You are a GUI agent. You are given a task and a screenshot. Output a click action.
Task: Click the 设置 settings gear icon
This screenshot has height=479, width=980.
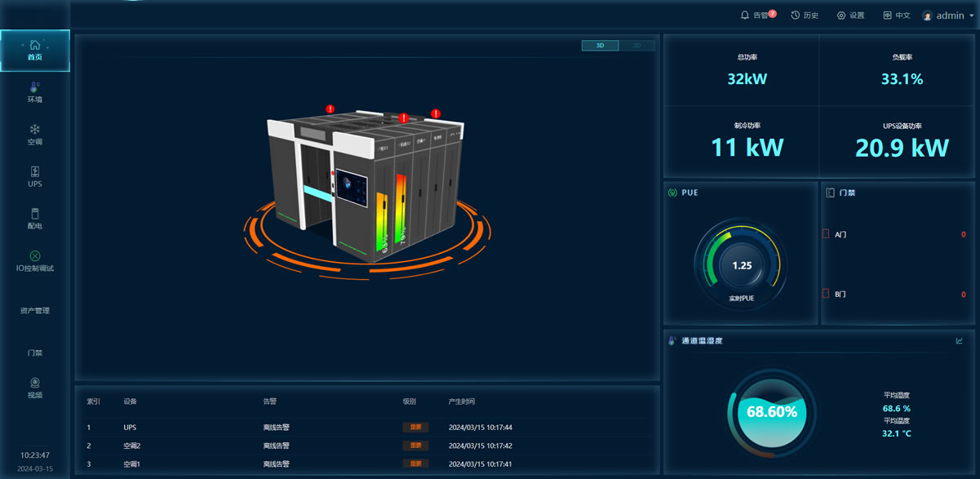point(841,16)
